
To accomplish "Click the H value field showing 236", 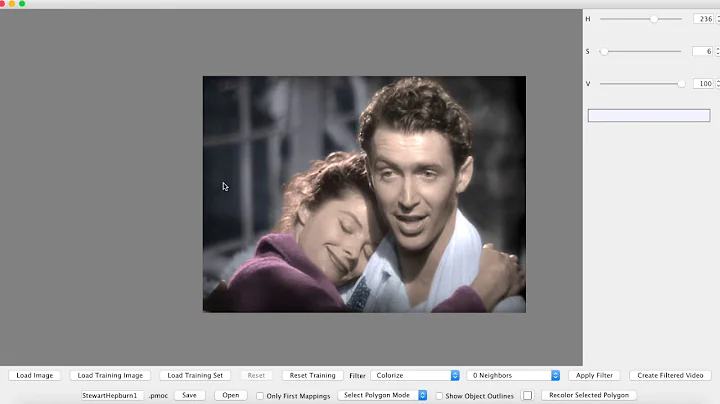I will tap(703, 19).
